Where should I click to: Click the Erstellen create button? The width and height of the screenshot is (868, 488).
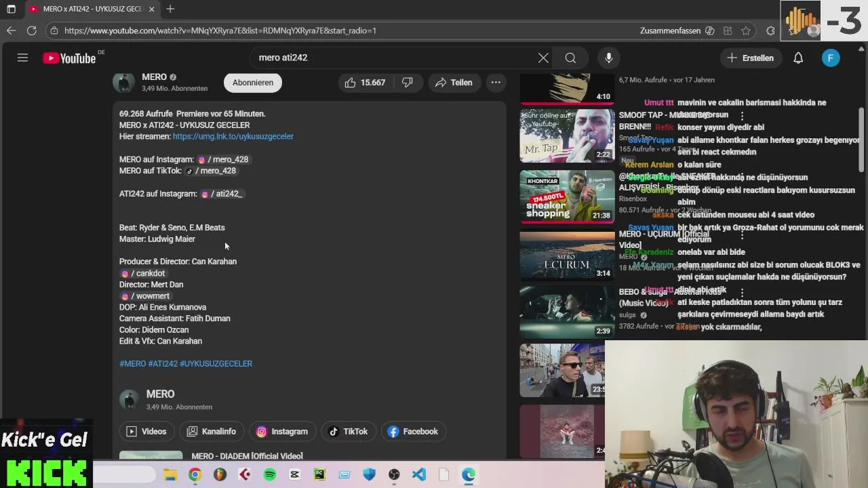pyautogui.click(x=750, y=58)
